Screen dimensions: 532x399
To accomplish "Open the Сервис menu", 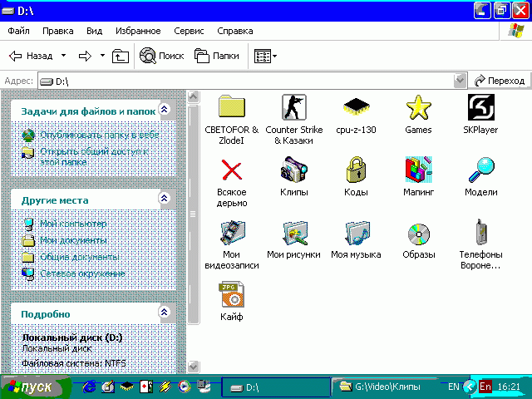I will [189, 31].
